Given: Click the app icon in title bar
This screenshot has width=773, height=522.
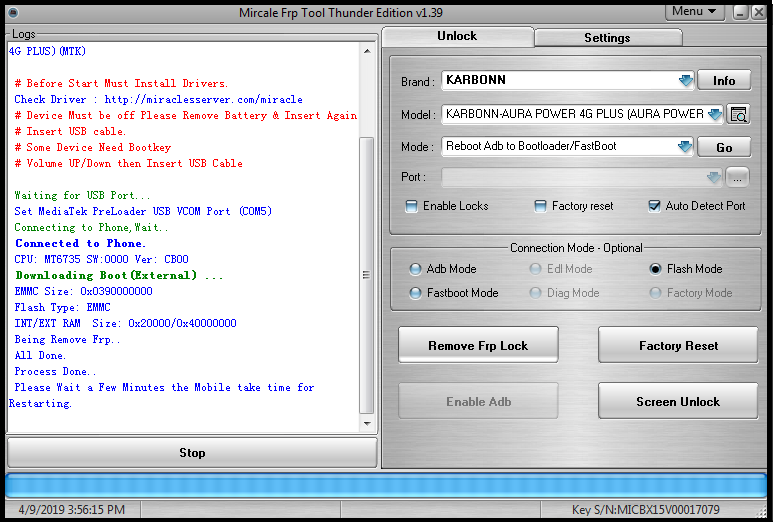Looking at the screenshot, I should pyautogui.click(x=13, y=12).
